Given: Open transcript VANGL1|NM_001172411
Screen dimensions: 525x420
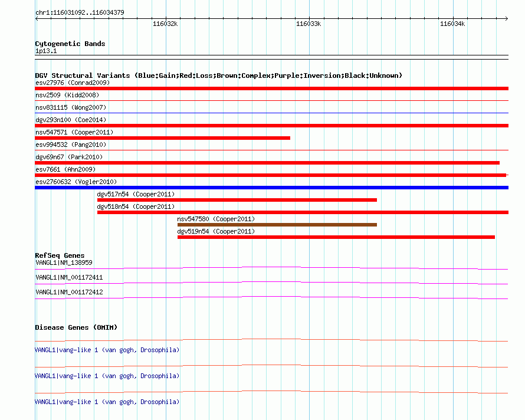Looking at the screenshot, I should pyautogui.click(x=69, y=277).
